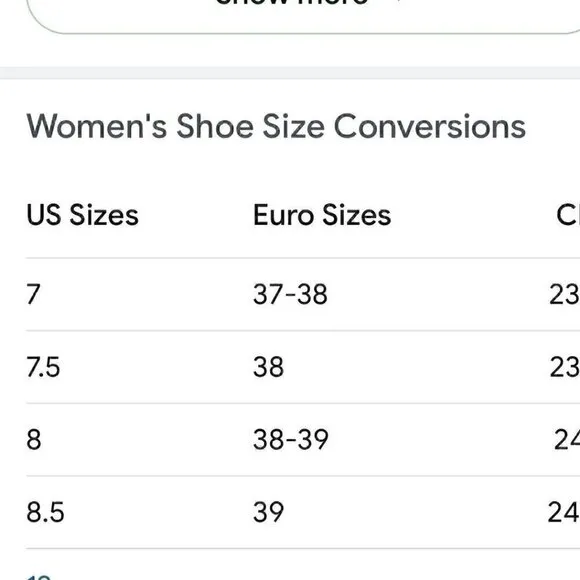Click the 23 value in the 7.5 row
Image resolution: width=580 pixels, height=580 pixels.
564,367
